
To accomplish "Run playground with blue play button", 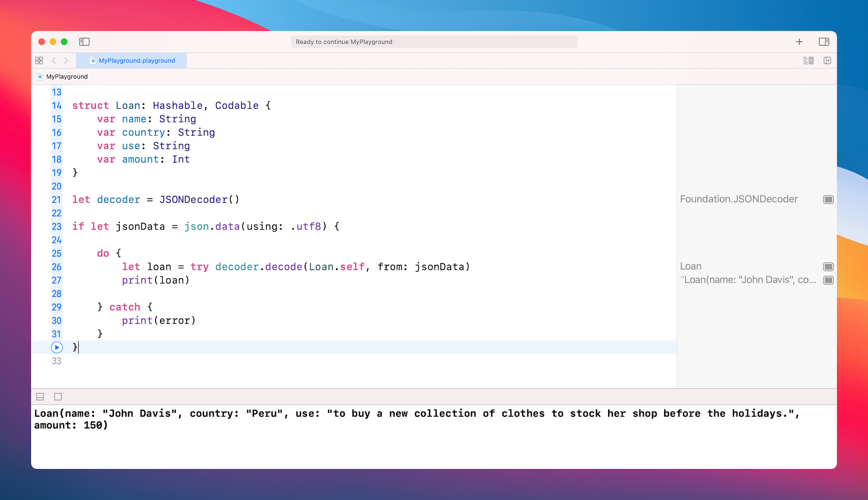I will tap(57, 347).
